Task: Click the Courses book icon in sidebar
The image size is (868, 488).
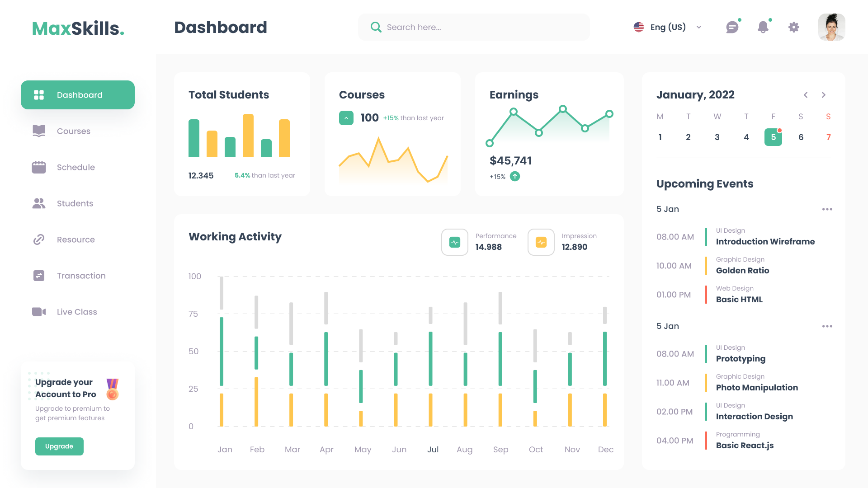Action: point(39,131)
